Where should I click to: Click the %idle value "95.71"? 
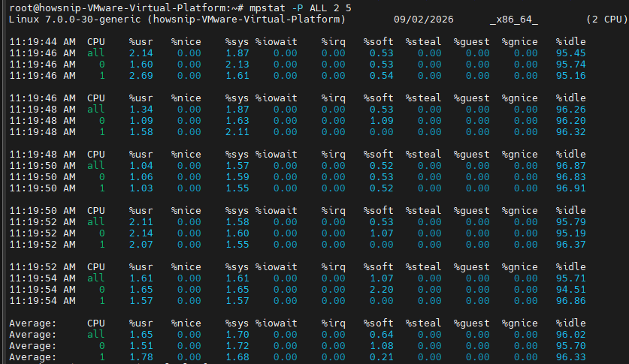pyautogui.click(x=571, y=278)
